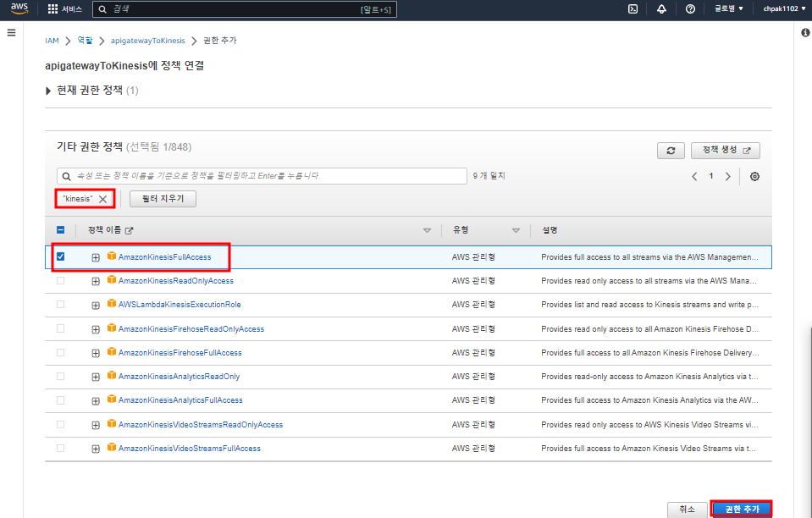This screenshot has width=812, height=518.
Task: Open AmazonKinesisReadOnlyAccess policy link
Action: pyautogui.click(x=176, y=281)
